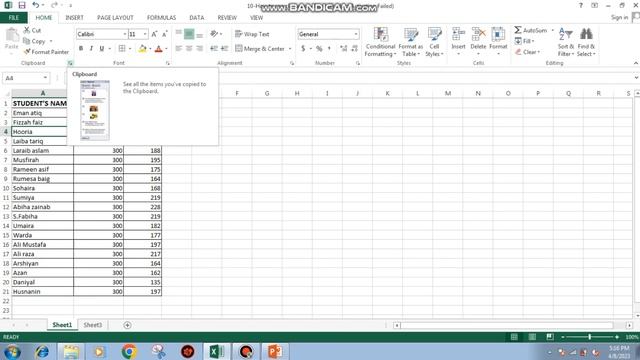Open the Sort & Filter menu
640x360 pixels.
(x=566, y=42)
